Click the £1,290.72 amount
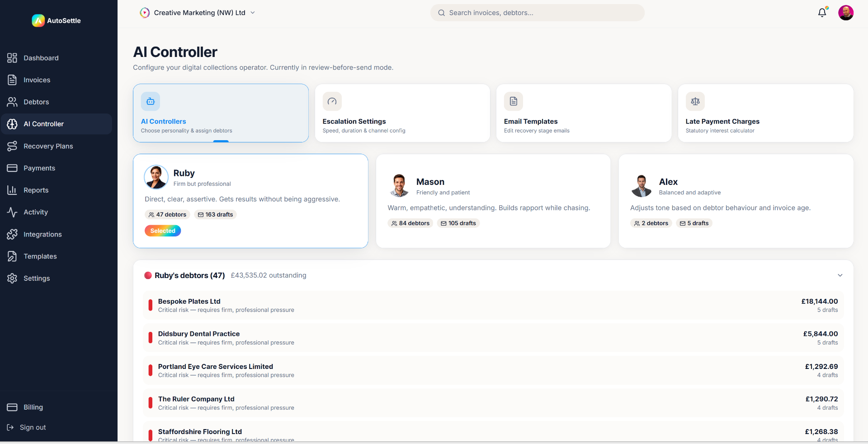This screenshot has height=444, width=868. (x=821, y=399)
